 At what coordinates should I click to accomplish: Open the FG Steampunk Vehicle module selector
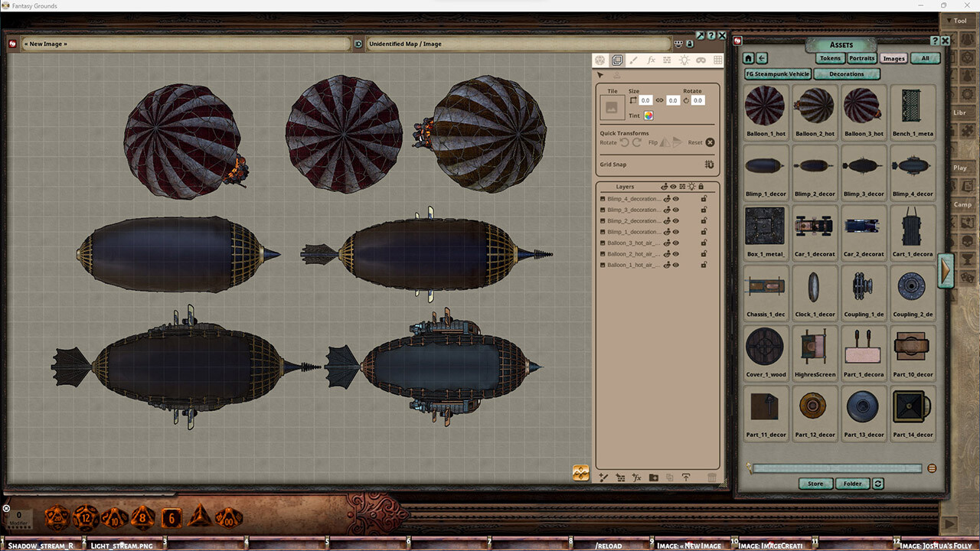pos(776,73)
